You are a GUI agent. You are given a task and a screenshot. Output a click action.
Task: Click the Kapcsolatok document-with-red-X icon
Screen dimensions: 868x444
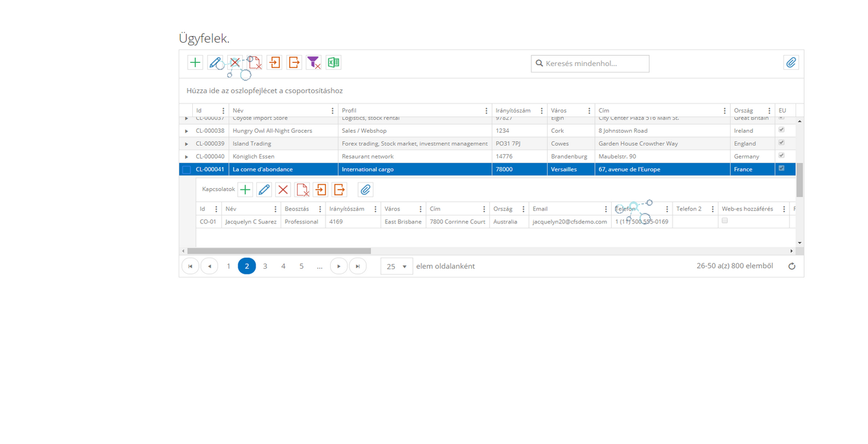click(302, 190)
